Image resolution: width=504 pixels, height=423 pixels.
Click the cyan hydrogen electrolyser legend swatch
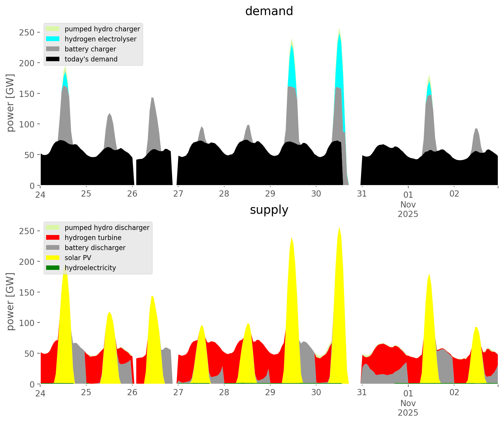coord(53,39)
